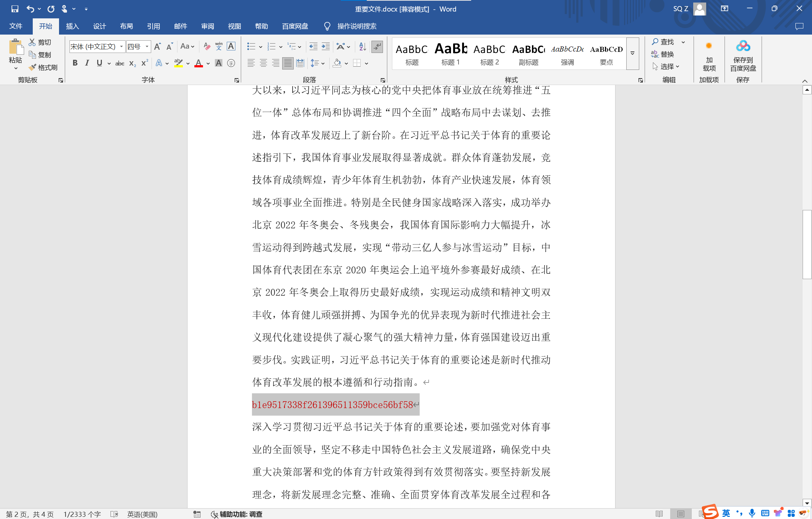
Task: Toggle italic formatting
Action: tap(87, 63)
